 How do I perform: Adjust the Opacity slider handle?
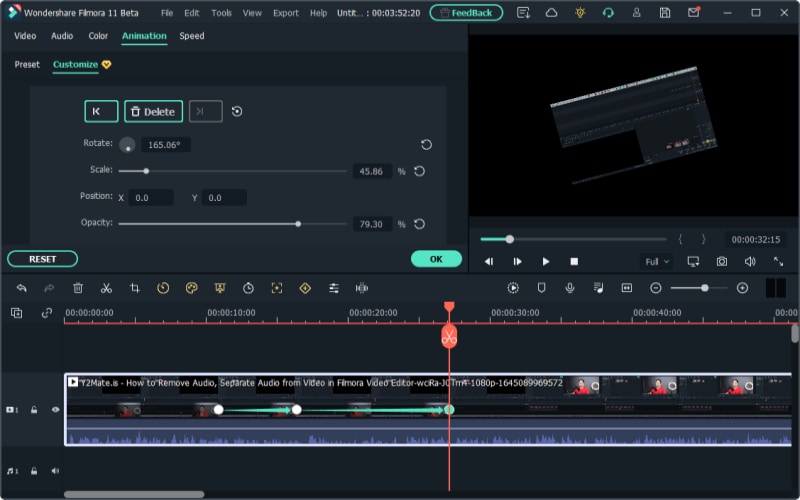[x=298, y=224]
